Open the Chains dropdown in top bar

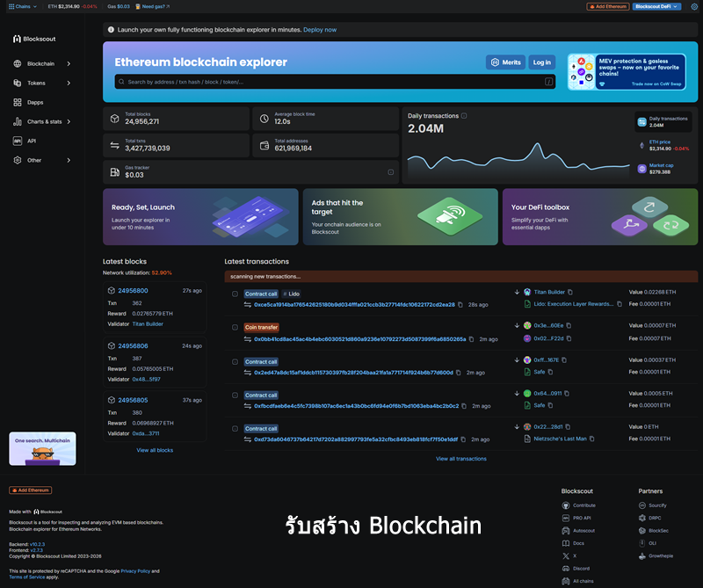click(21, 6)
